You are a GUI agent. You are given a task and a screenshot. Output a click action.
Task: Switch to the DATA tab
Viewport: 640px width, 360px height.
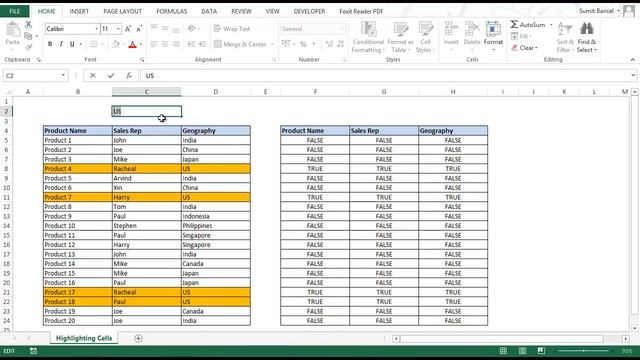pos(209,11)
